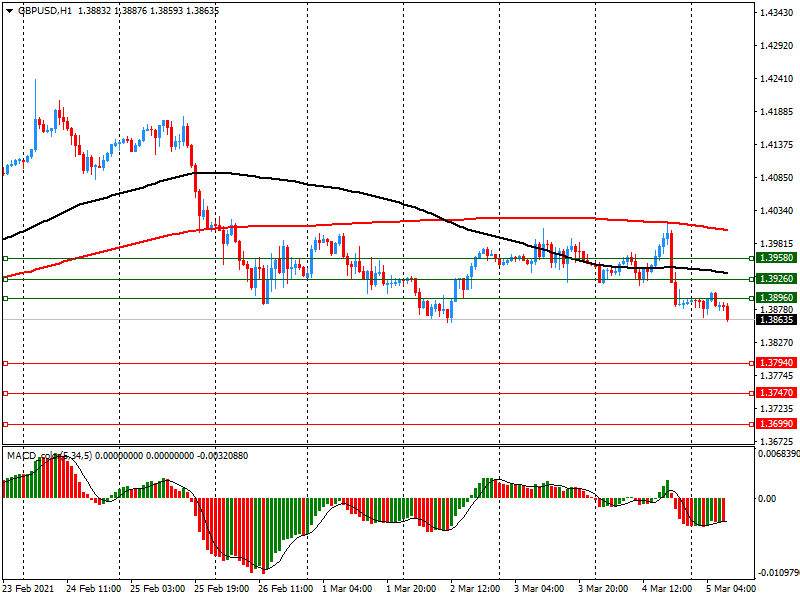
Task: Click the black 1.38635 current price tag
Action: 775,320
